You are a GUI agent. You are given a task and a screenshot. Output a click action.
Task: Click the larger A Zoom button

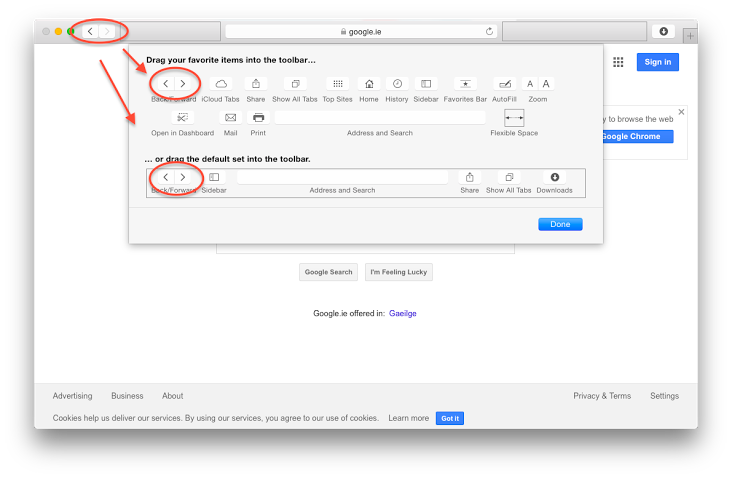(x=546, y=84)
